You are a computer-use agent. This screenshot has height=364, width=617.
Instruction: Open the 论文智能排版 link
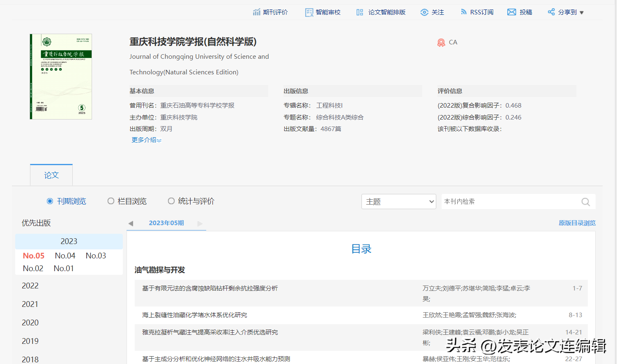387,12
